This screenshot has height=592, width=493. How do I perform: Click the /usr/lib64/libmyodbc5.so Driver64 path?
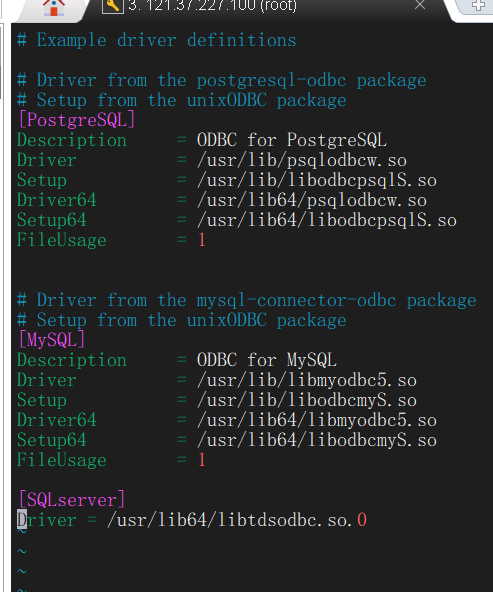[317, 420]
